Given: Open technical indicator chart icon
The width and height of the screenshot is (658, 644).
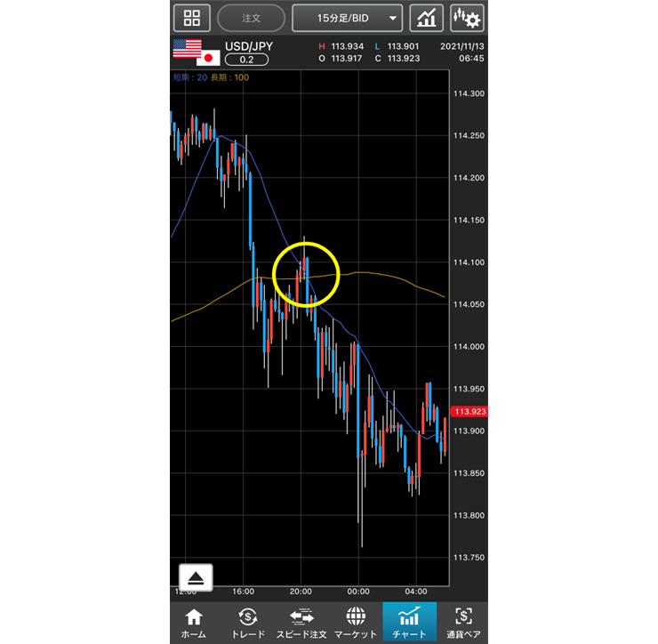Looking at the screenshot, I should point(427,18).
